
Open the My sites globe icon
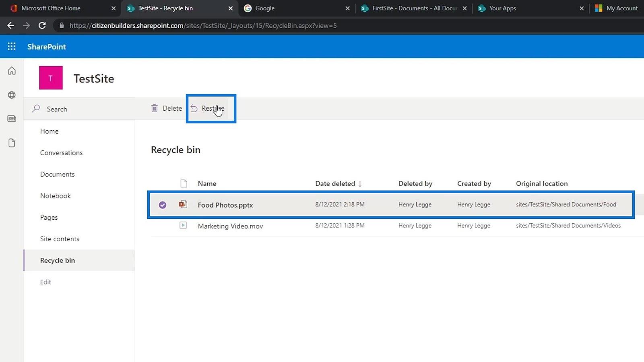(12, 95)
